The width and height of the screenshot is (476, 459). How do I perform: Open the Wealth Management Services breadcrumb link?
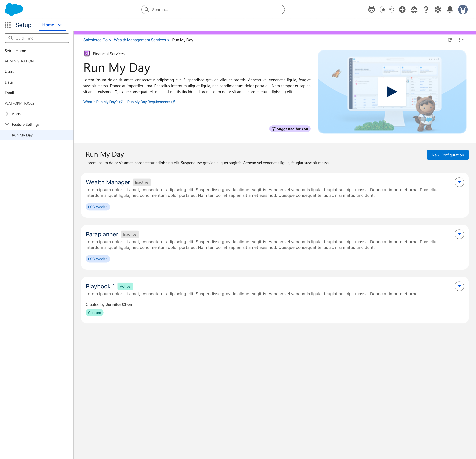[x=140, y=40]
